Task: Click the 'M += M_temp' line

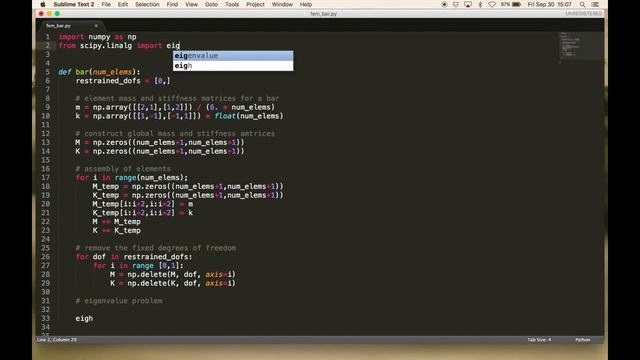Action: pos(116,222)
